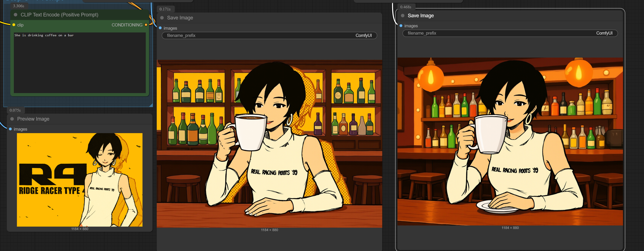
Task: Edit the selected Save Image node's filename_prefix field
Action: tap(510, 33)
